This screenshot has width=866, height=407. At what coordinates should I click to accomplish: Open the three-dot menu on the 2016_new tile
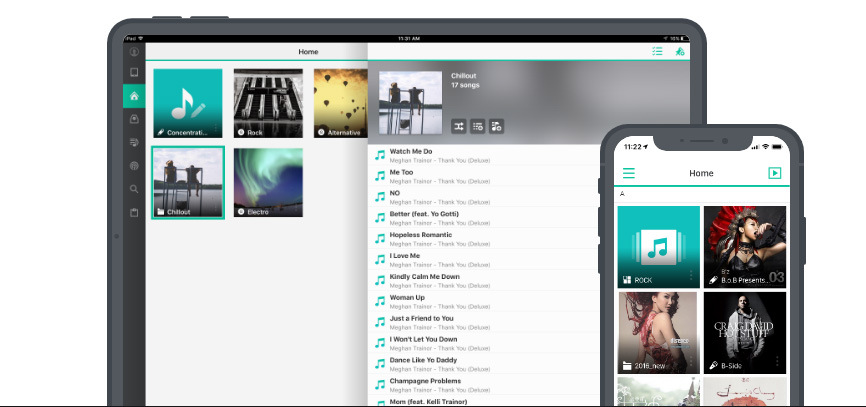691,362
